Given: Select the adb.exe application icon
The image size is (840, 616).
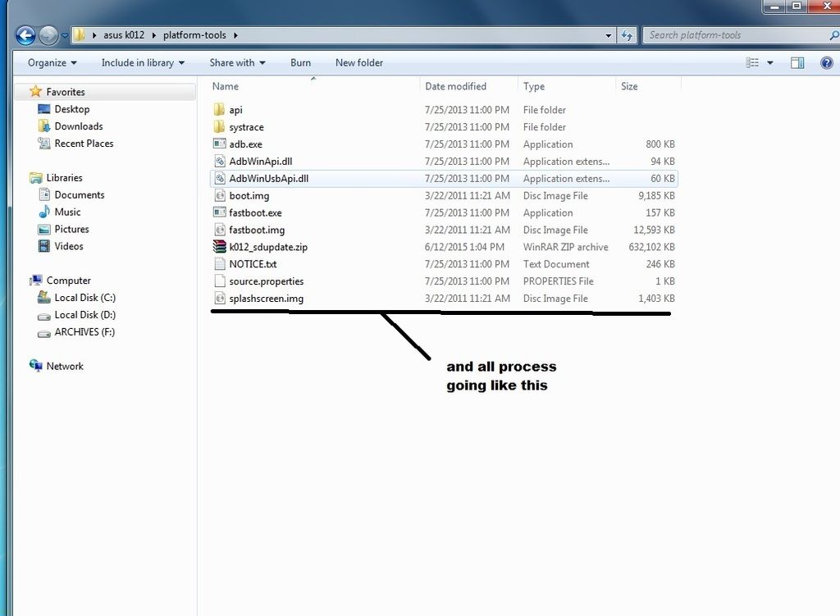Looking at the screenshot, I should [219, 144].
